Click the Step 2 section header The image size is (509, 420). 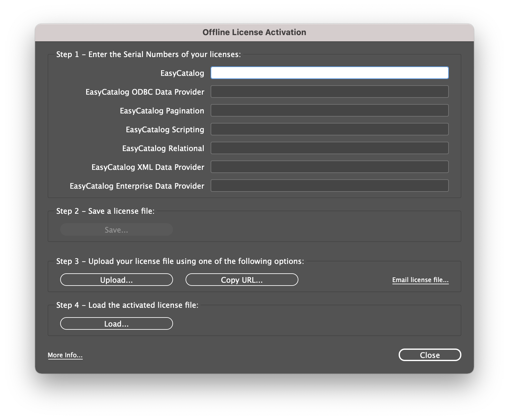click(105, 211)
